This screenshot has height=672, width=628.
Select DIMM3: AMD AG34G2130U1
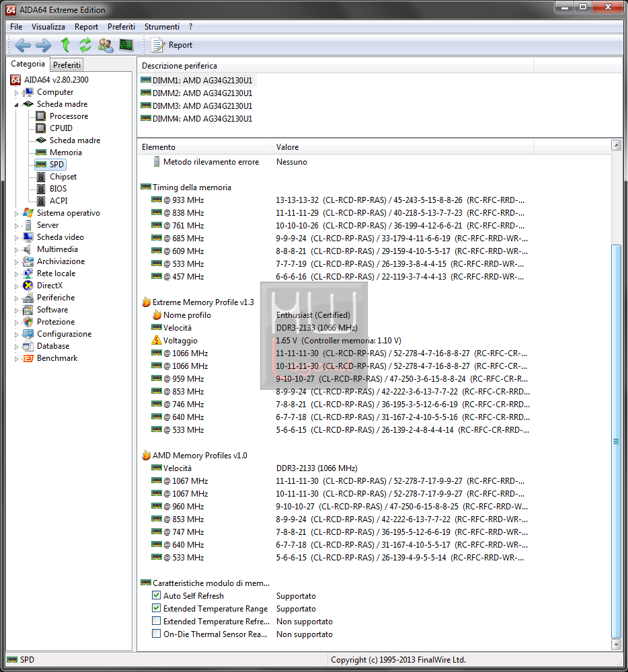pyautogui.click(x=202, y=106)
